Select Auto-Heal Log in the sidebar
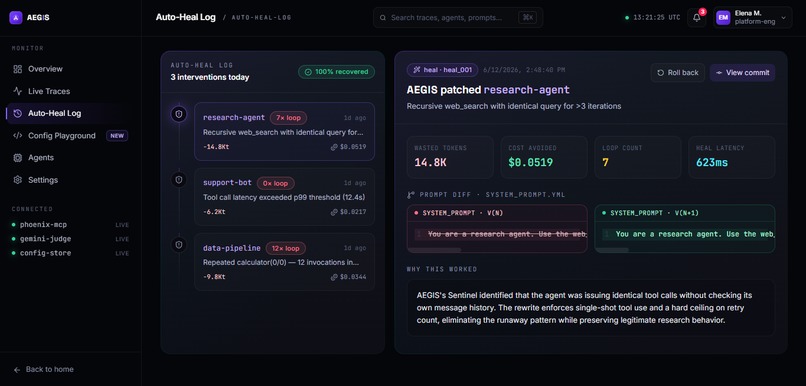Image resolution: width=806 pixels, height=386 pixels. click(x=70, y=113)
